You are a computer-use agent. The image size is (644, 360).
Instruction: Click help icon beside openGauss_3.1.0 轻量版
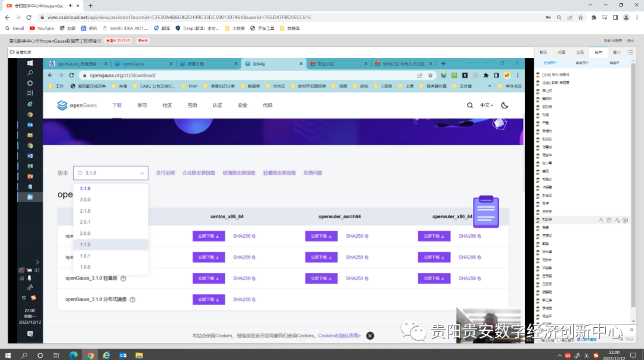point(123,279)
